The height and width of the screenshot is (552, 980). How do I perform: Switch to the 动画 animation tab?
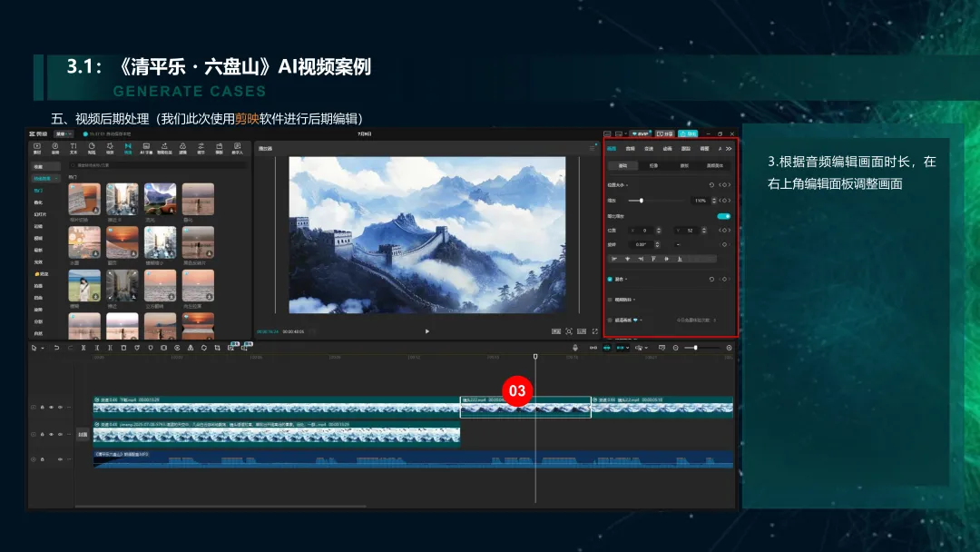[x=668, y=149]
